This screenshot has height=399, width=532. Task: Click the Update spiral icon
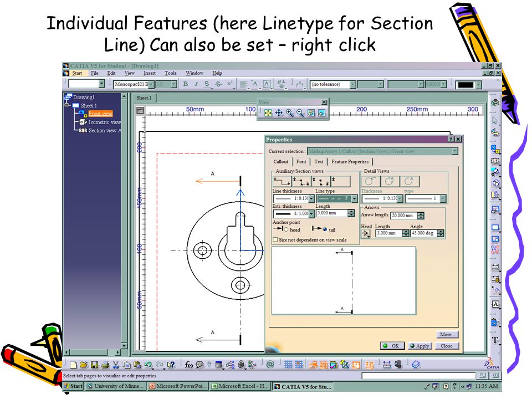pos(270,365)
